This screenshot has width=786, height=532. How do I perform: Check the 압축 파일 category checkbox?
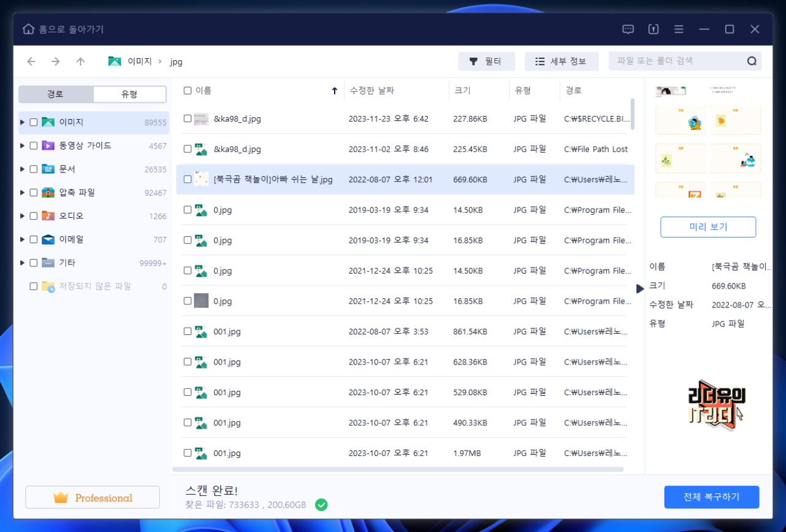[x=34, y=193]
